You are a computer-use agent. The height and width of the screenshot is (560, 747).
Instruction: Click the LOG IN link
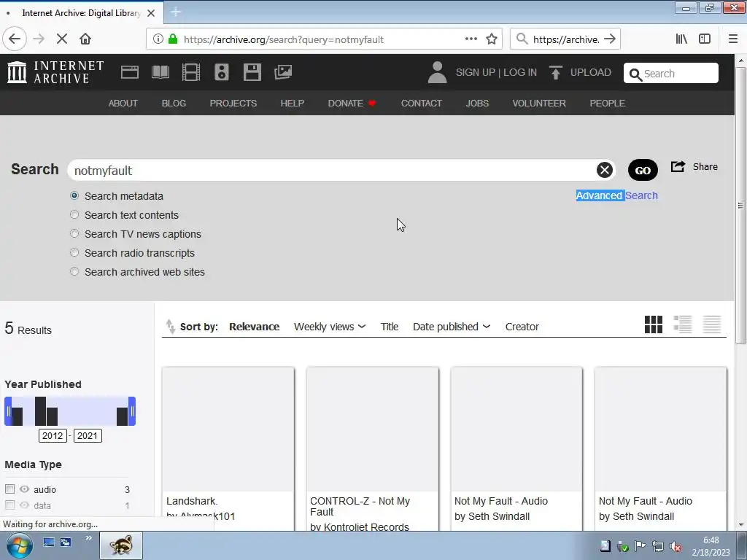(520, 72)
